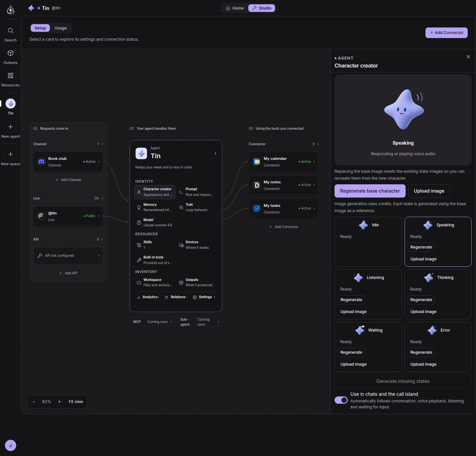This screenshot has width=476, height=456.
Task: Click Regenerate base character
Action: coord(370,191)
